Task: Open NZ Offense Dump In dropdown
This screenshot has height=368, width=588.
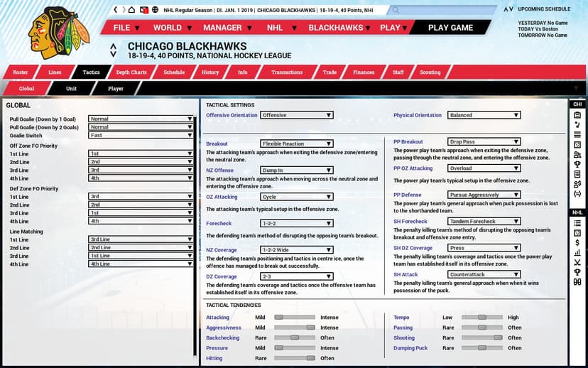Action: pyautogui.click(x=297, y=171)
